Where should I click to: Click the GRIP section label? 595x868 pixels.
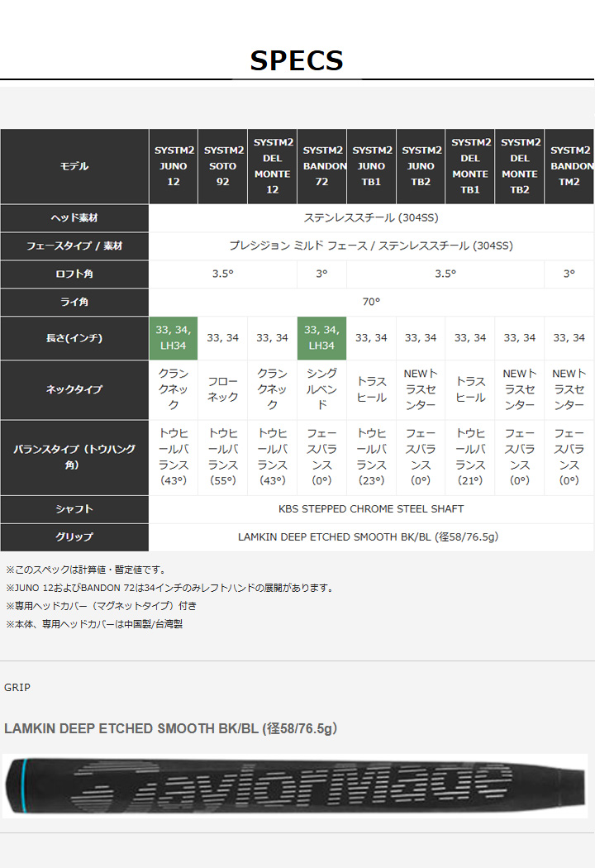(x=17, y=688)
